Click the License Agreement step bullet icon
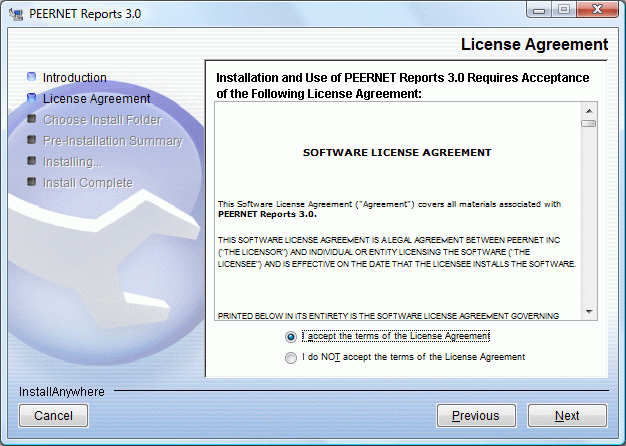The image size is (626, 446). pos(32,98)
